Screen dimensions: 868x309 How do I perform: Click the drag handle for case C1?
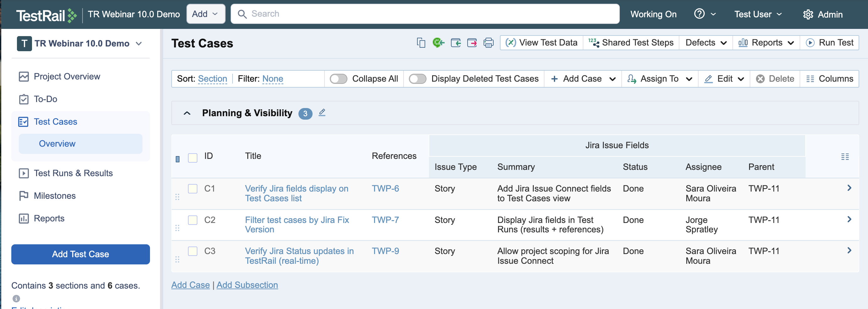(177, 197)
